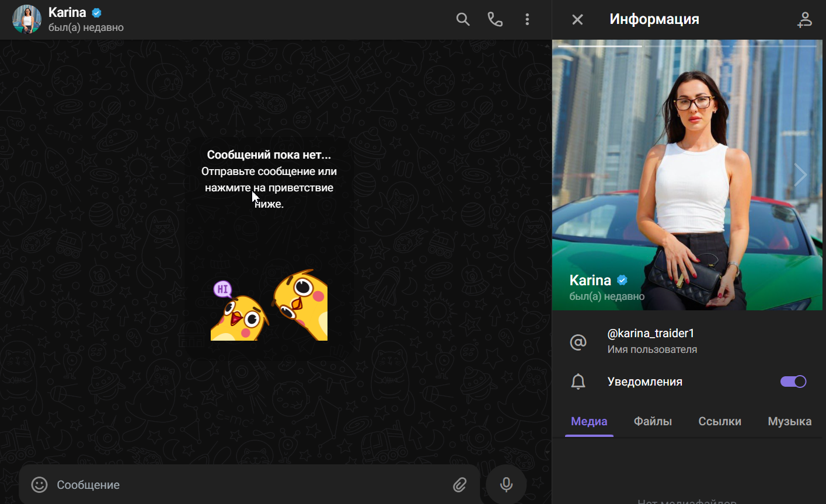Click Karina's avatar in the chat header
This screenshot has width=826, height=504.
(x=27, y=19)
